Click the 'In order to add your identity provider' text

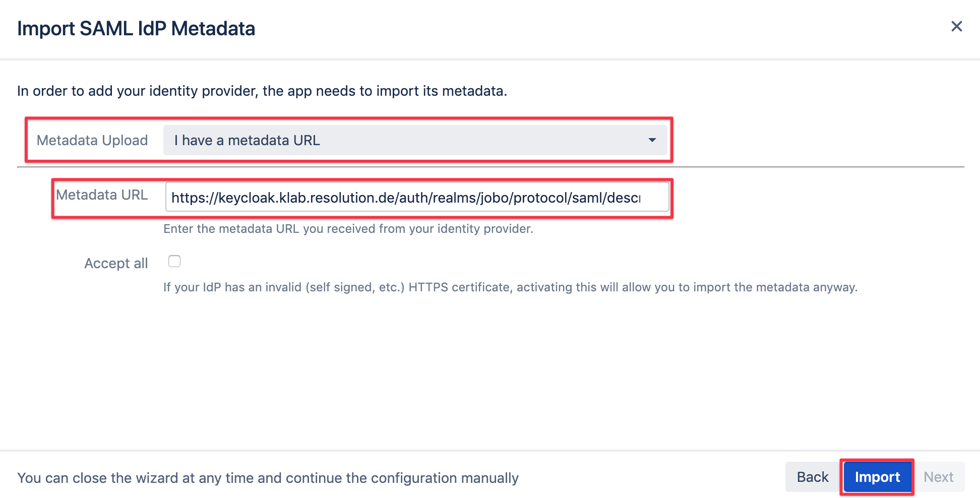coord(262,91)
